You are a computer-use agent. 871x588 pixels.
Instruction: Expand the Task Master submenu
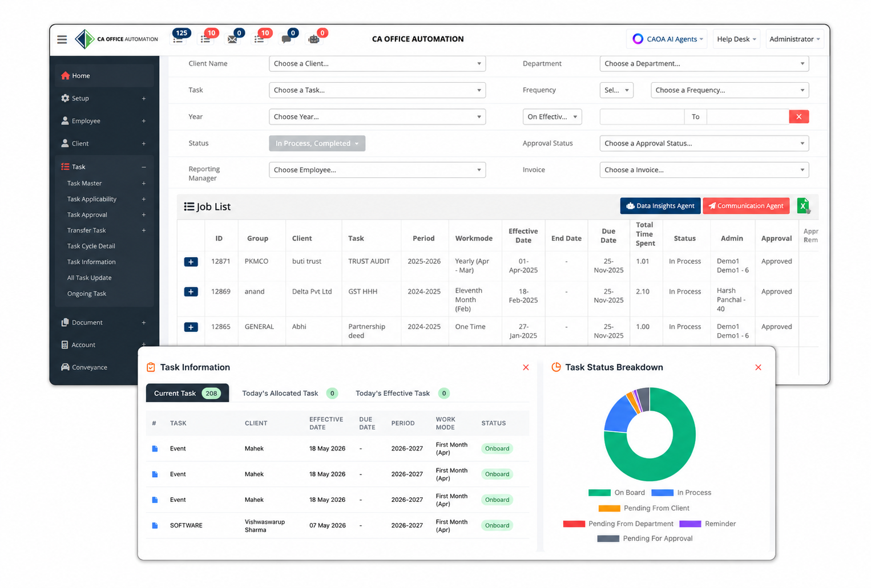(144, 184)
